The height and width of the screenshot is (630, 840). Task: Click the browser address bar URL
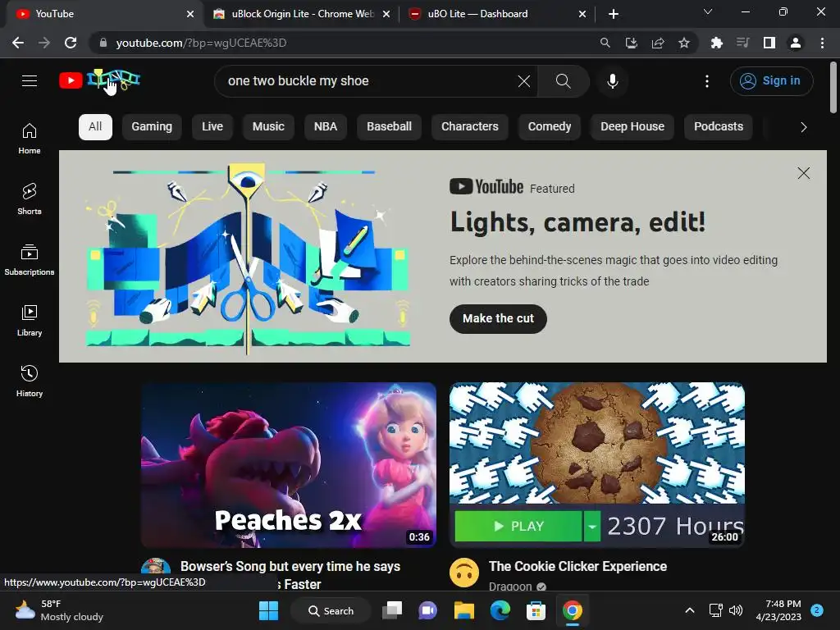tap(202, 43)
